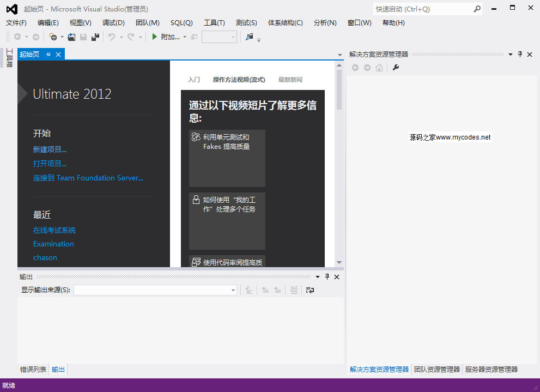The width and height of the screenshot is (540, 392).
Task: Open Properties wrench in Solution Explorer
Action: pyautogui.click(x=396, y=68)
